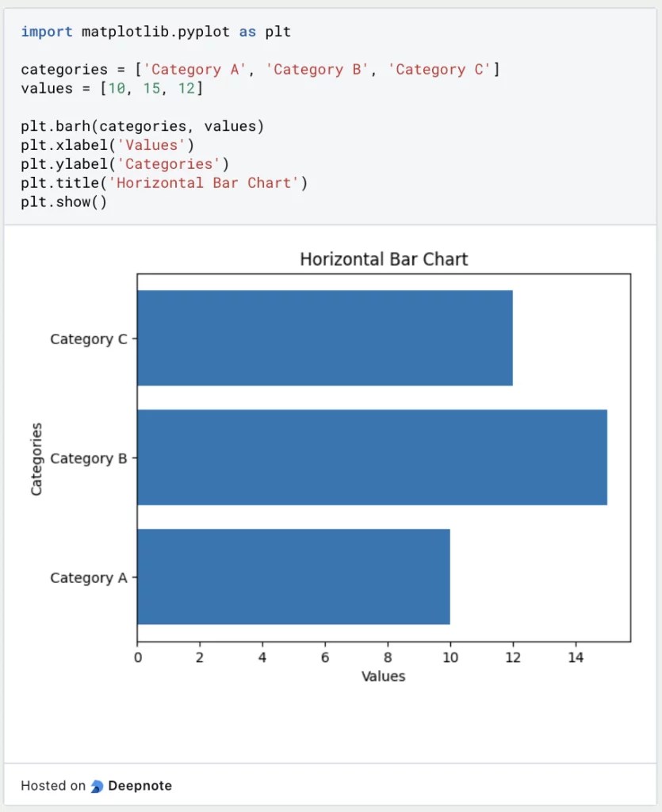This screenshot has width=662, height=812.
Task: Select the Category B bar
Action: click(x=372, y=458)
